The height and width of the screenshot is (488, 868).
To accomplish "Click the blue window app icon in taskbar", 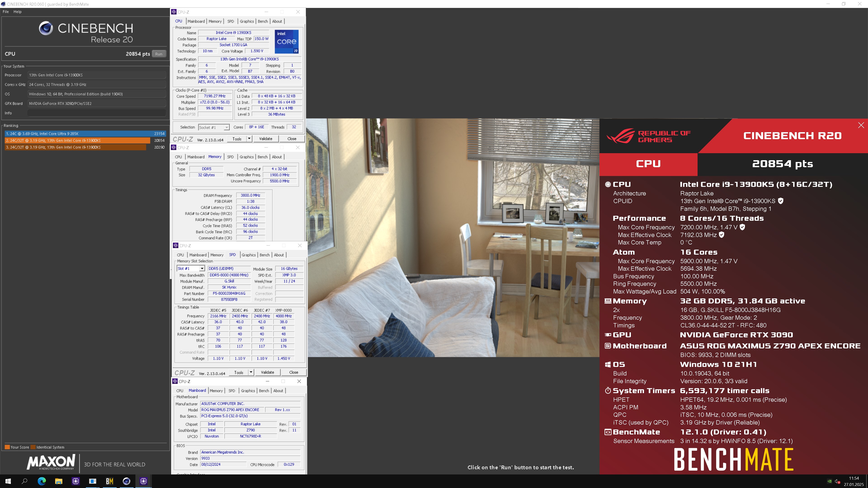I will pos(92,481).
